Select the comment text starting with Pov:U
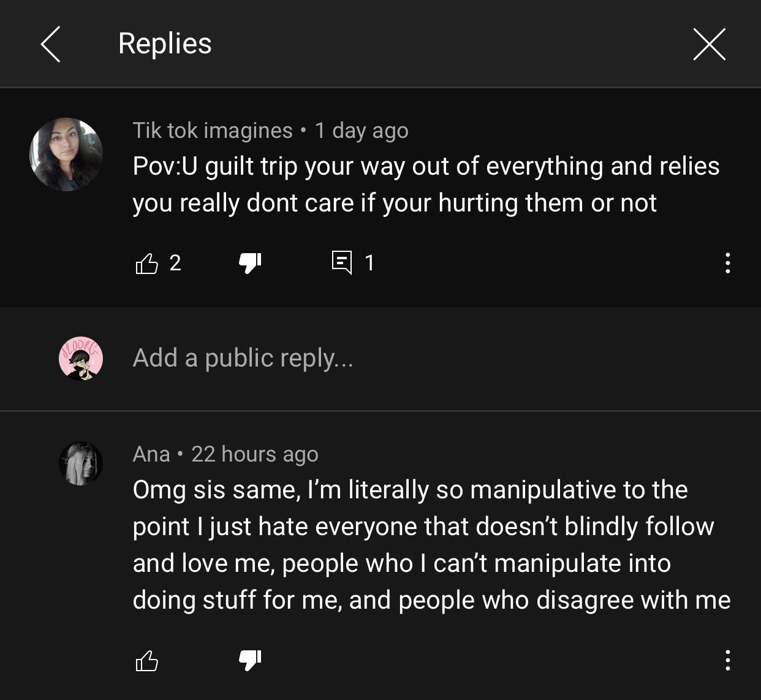Image resolution: width=761 pixels, height=700 pixels. (426, 185)
